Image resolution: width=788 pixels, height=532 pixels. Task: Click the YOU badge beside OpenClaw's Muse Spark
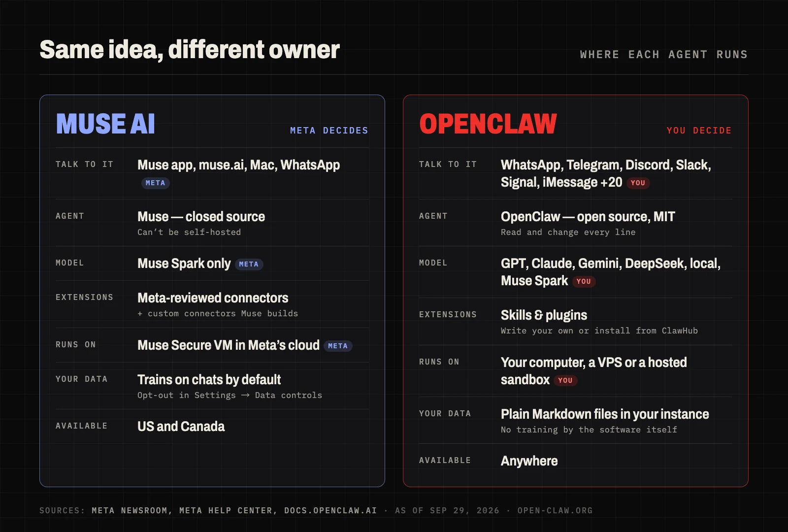[x=584, y=281]
